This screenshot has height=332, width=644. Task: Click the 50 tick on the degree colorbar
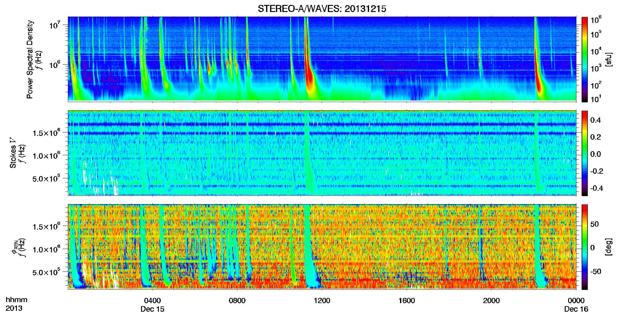click(594, 224)
